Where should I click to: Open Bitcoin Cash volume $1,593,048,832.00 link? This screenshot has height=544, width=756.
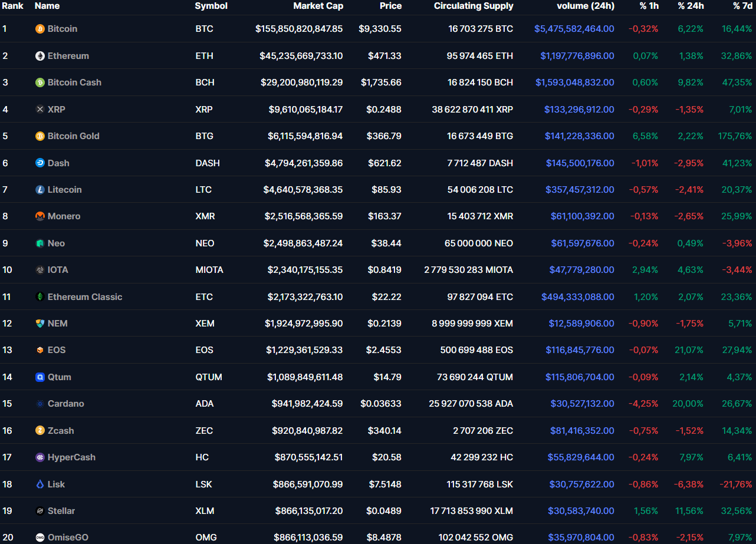point(575,83)
